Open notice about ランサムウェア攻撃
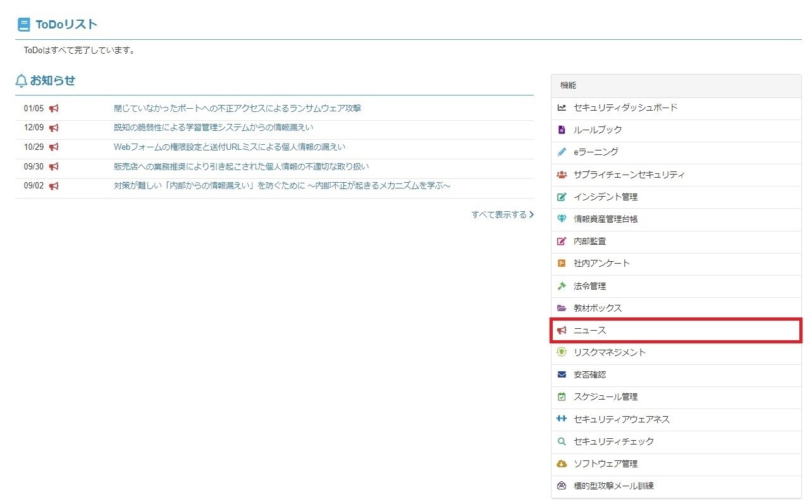This screenshot has height=504, width=812. (237, 108)
